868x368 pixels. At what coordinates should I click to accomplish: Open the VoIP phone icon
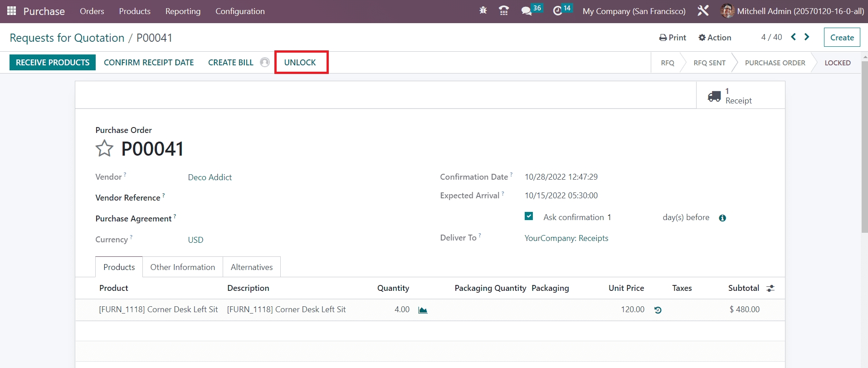click(x=503, y=10)
